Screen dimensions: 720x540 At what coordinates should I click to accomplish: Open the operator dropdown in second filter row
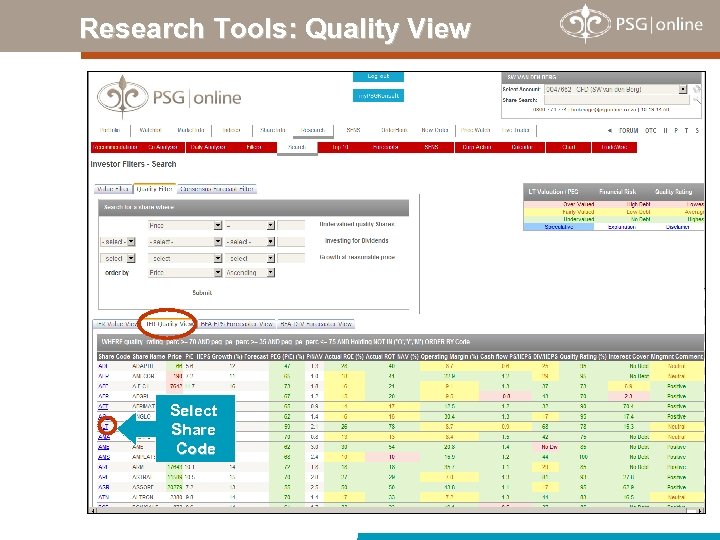click(250, 242)
